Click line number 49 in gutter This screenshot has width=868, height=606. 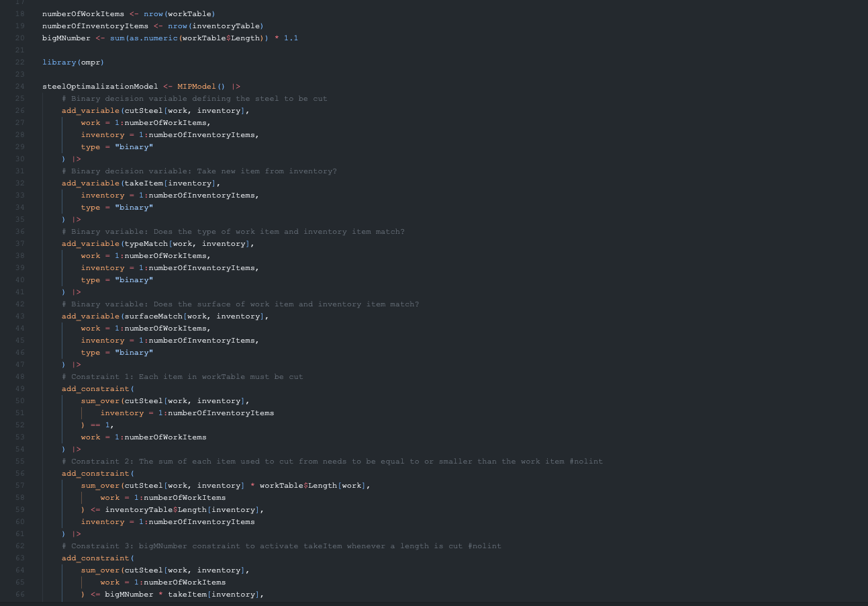pos(20,388)
